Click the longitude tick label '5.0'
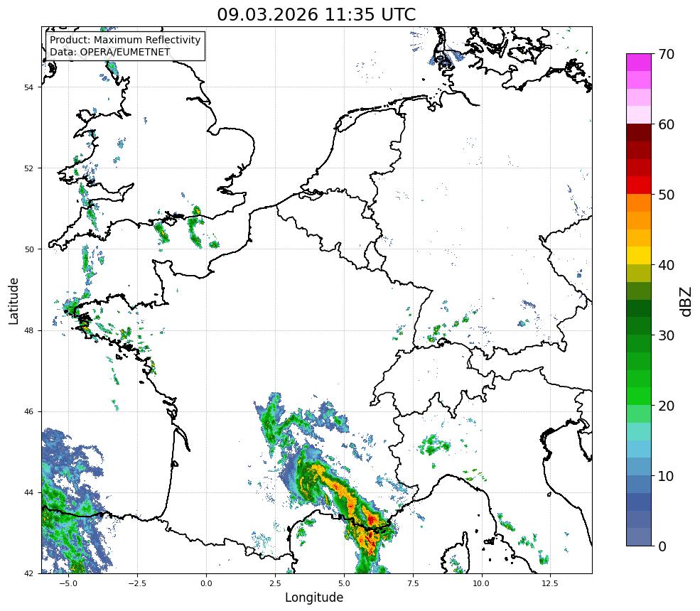The image size is (700, 611). [344, 583]
